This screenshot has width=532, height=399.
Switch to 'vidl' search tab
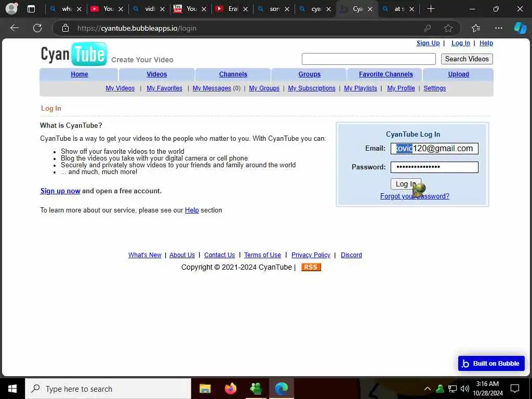point(149,9)
